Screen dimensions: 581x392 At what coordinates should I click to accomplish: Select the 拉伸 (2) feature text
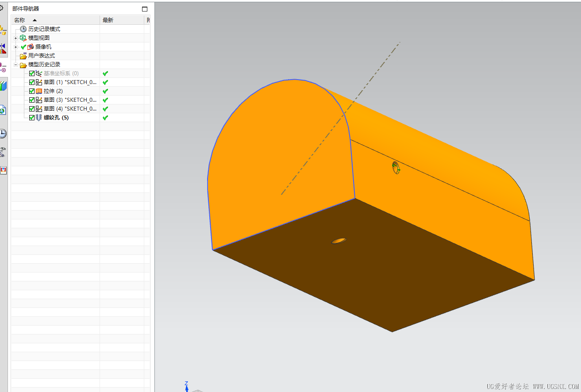(53, 91)
